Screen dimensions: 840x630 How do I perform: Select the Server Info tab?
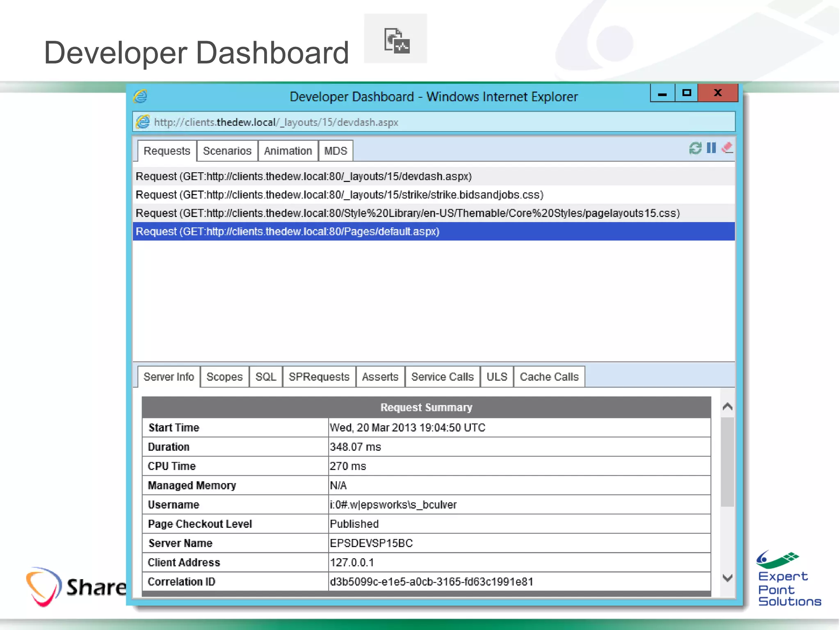(x=169, y=377)
